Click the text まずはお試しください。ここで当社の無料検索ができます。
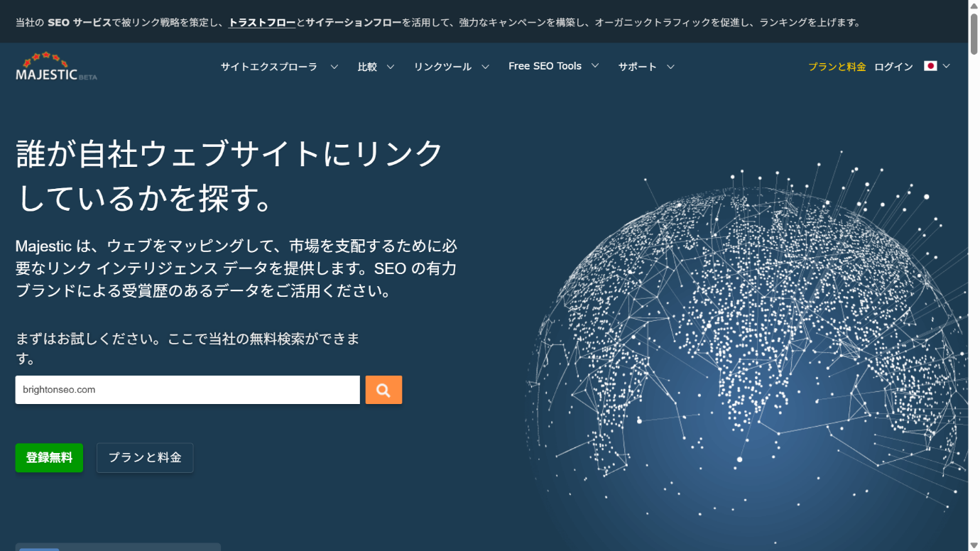980x551 pixels. pyautogui.click(x=187, y=349)
